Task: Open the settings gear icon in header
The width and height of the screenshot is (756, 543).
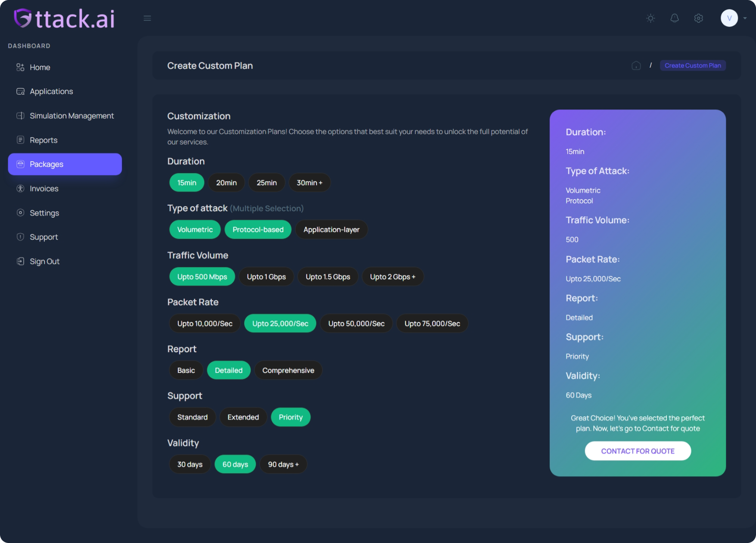Action: [699, 18]
